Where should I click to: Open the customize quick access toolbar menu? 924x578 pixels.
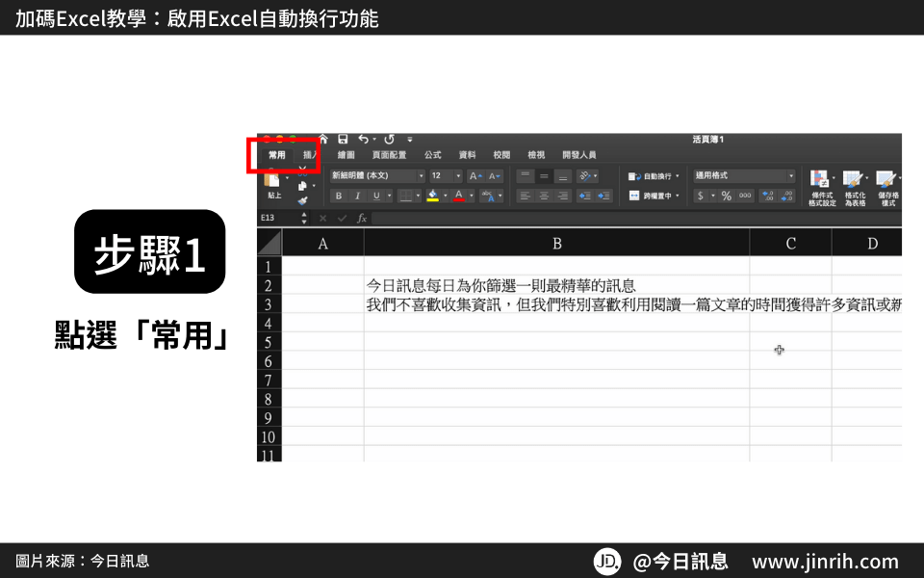coord(410,140)
